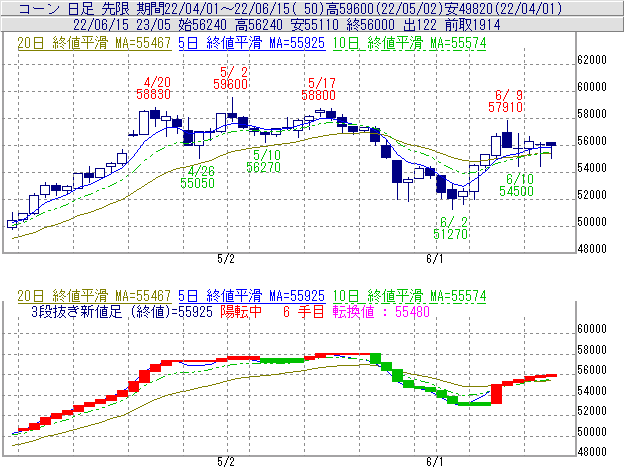Image resolution: width=624 pixels, height=475 pixels.
Task: Click the 高59600(22/05/02) header value
Action: [x=384, y=8]
